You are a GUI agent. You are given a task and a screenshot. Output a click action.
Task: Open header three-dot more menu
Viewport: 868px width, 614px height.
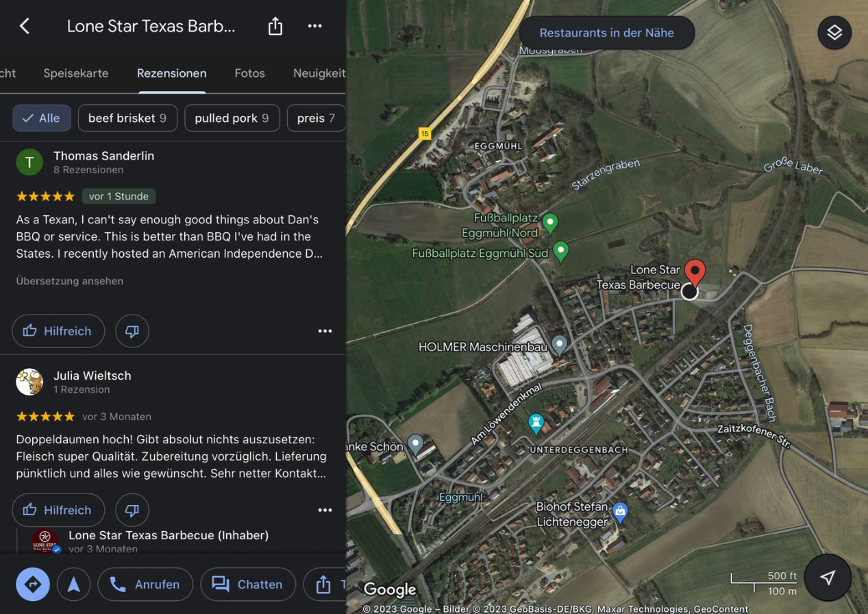pos(314,26)
